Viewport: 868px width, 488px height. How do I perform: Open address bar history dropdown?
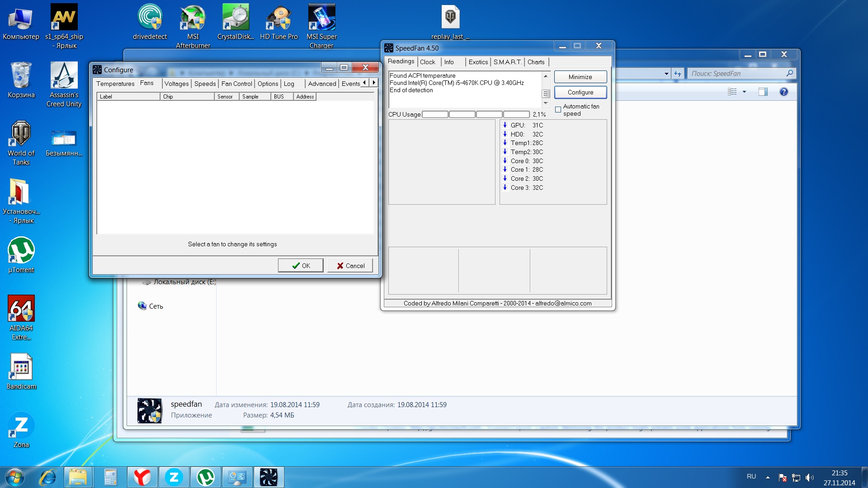click(666, 74)
